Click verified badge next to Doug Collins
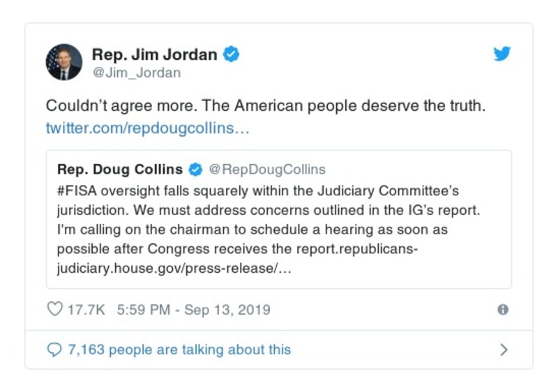The width and height of the screenshot is (558, 392). (196, 169)
